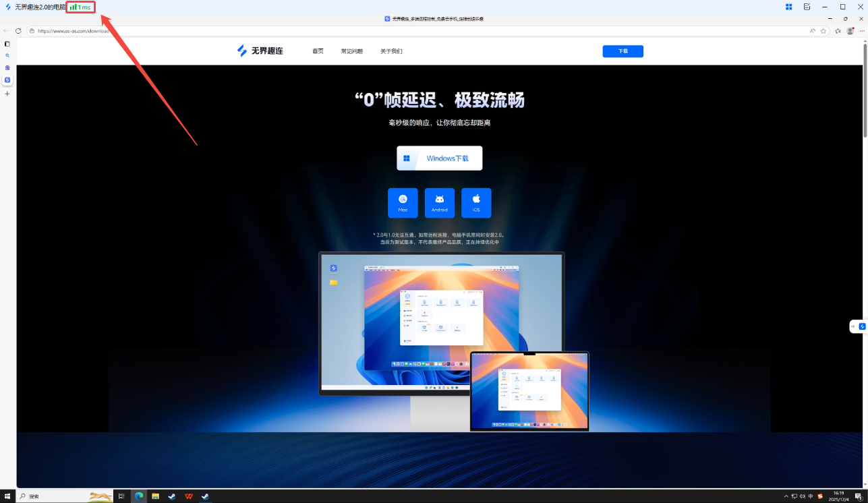
Task: Click the new tab plus in browser sidebar
Action: (7, 94)
